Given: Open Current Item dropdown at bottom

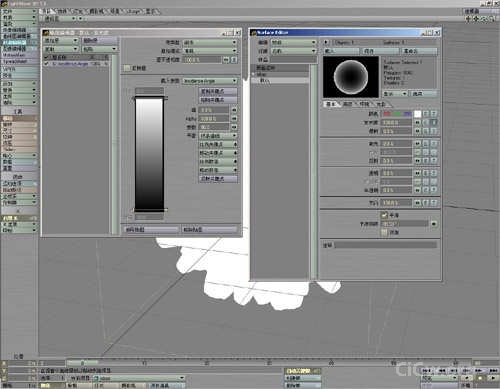Looking at the screenshot, I should click(139, 378).
